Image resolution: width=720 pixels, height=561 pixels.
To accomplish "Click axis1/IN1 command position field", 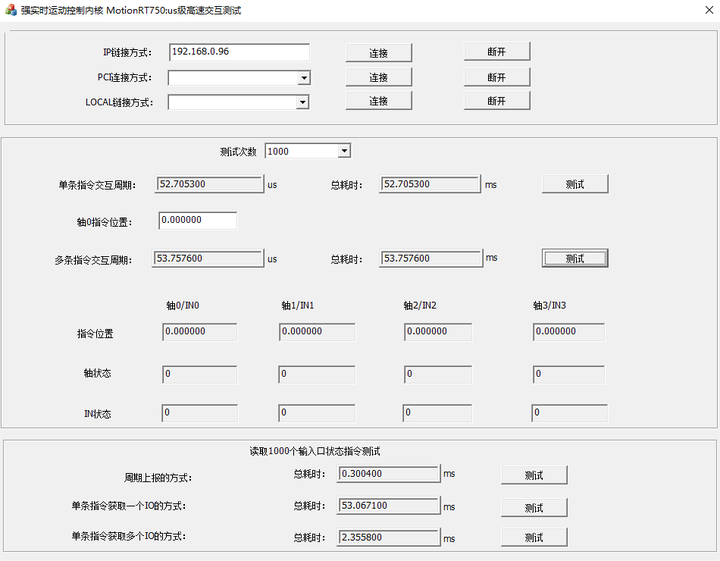I will (317, 332).
